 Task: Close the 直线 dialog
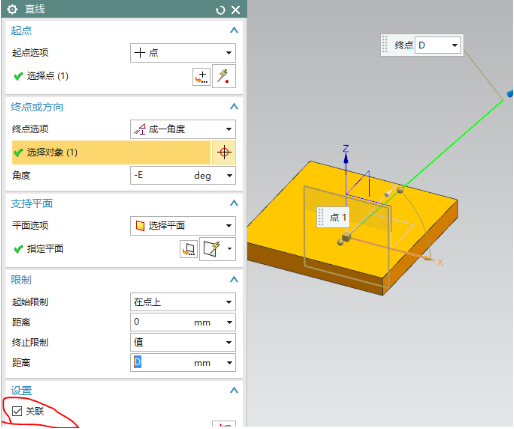(236, 10)
